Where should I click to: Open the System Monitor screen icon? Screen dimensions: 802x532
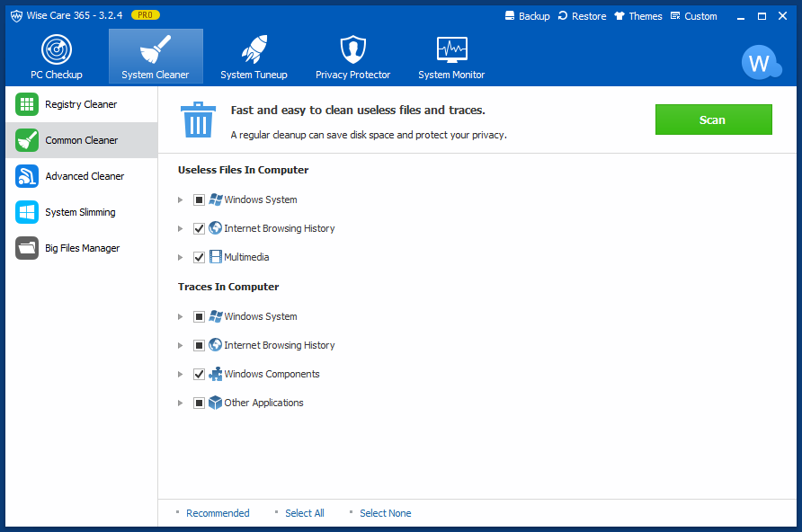click(451, 49)
